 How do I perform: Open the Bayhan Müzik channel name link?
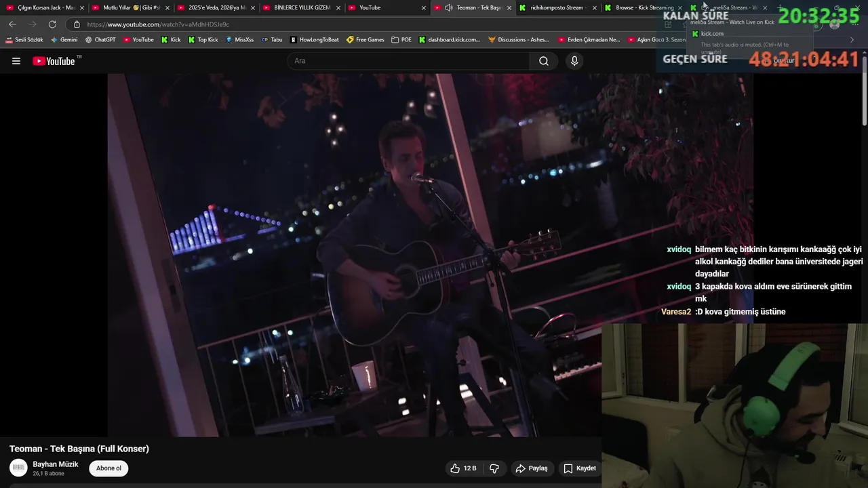tap(56, 464)
